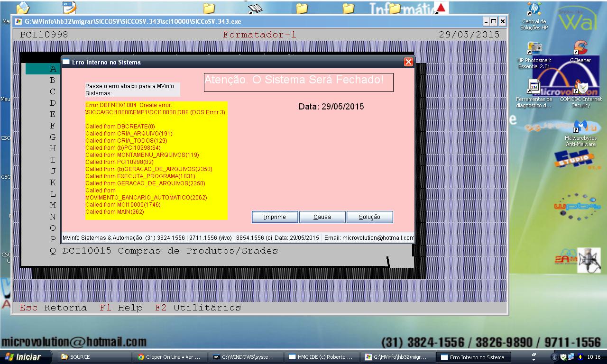Click the SICCoSV.343.exe window title bar icon

18,21
